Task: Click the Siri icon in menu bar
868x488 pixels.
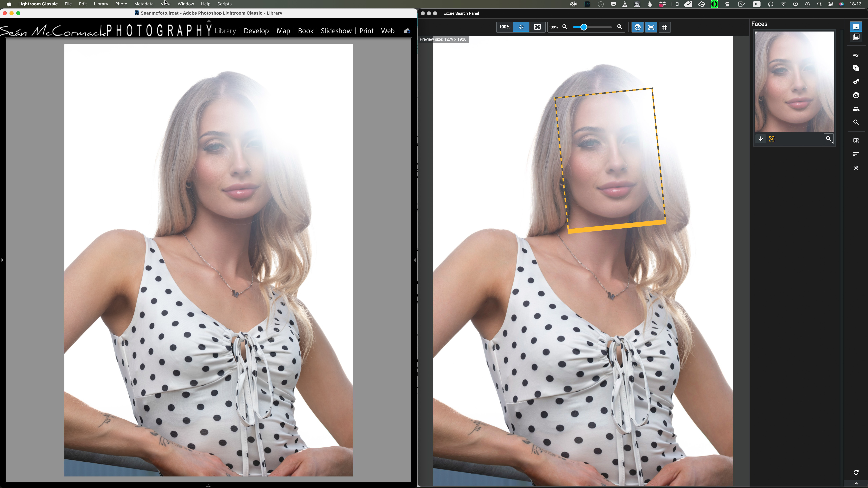Action: (x=841, y=4)
